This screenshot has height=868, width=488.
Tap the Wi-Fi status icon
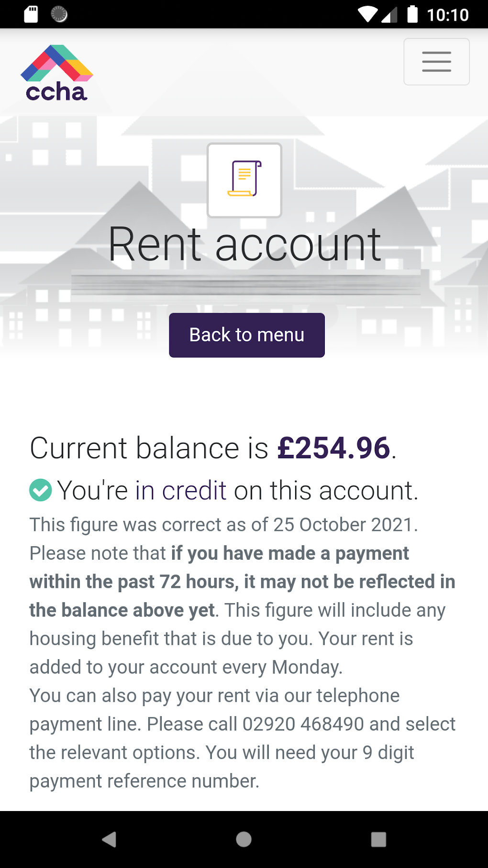tap(367, 14)
